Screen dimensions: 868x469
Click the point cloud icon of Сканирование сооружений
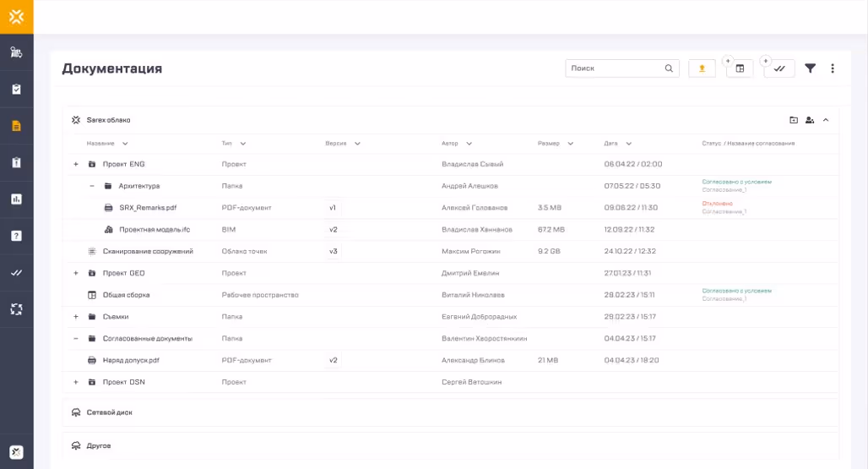[92, 251]
